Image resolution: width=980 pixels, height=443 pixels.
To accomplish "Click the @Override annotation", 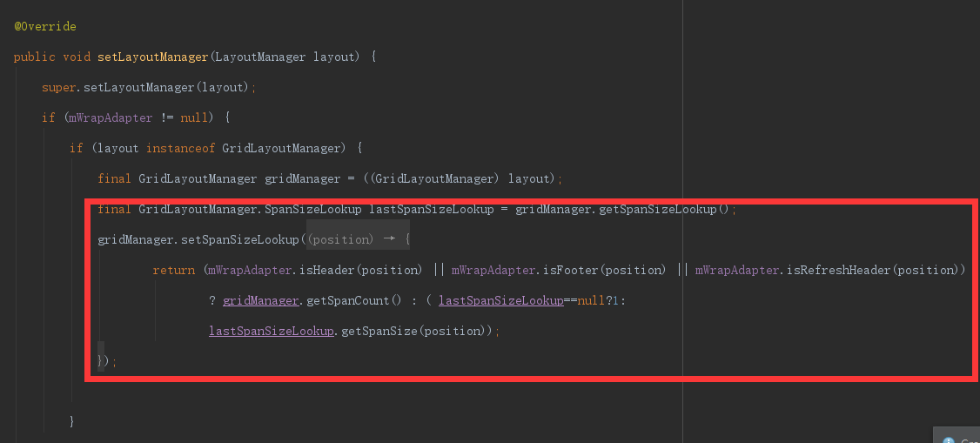I will (44, 27).
